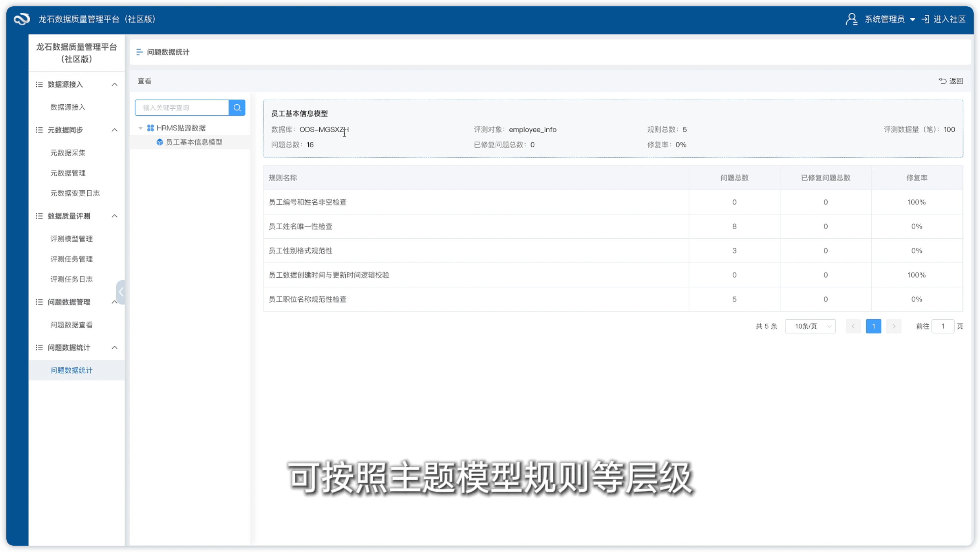
Task: Click evaluation object employee_info
Action: pos(532,129)
